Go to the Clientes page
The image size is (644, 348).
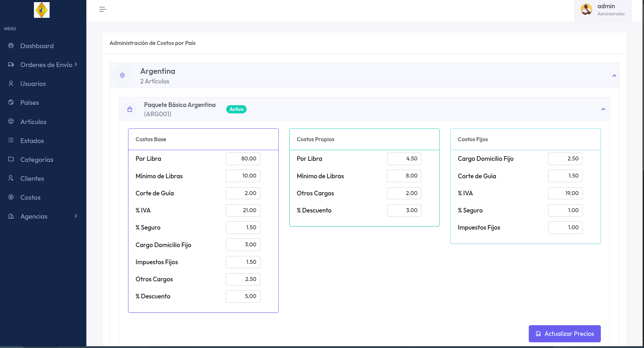click(x=32, y=178)
